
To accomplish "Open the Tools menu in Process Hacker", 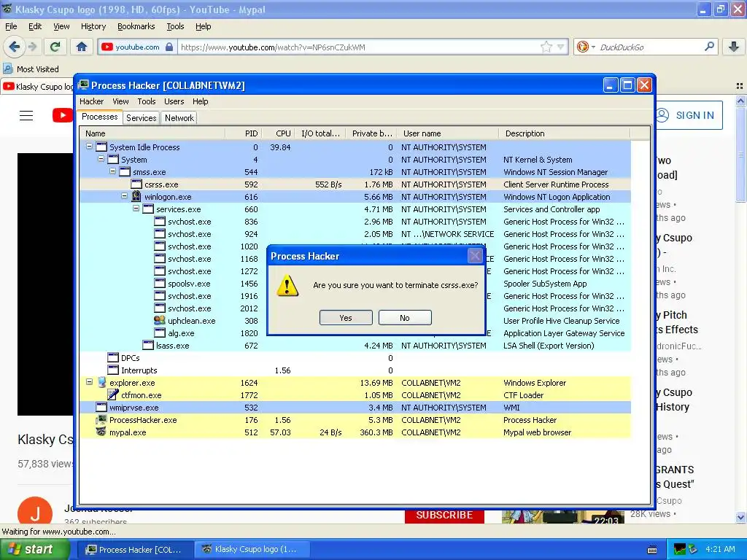I will 146,101.
